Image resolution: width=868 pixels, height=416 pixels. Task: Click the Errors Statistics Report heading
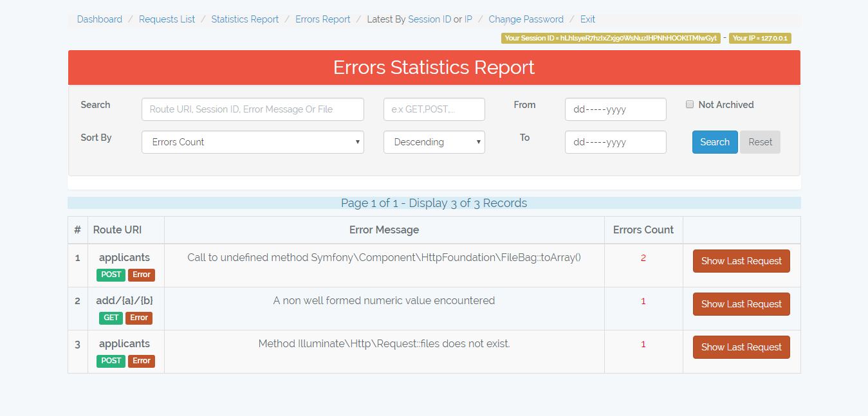[x=434, y=68]
